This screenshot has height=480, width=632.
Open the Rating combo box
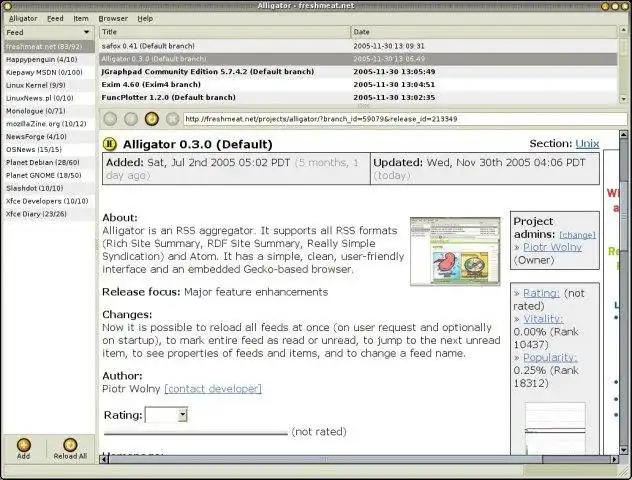coord(166,415)
